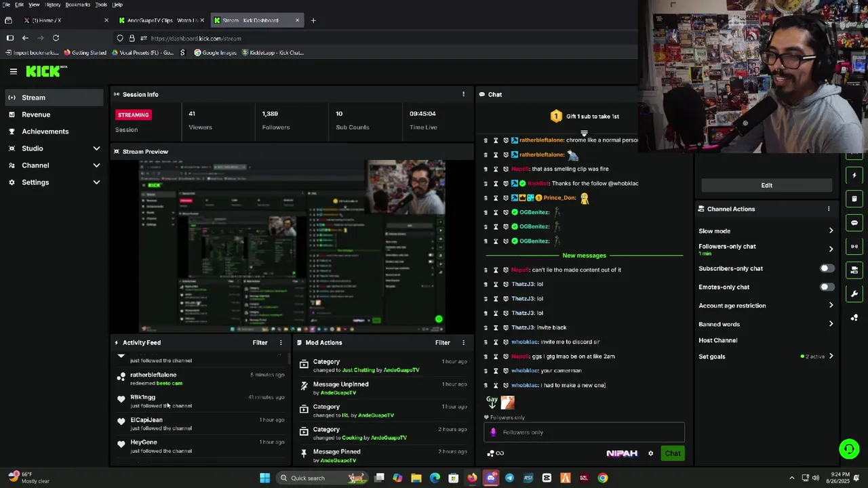This screenshot has height=488, width=868.
Task: Click the chat bubble sidebar icon
Action: [x=854, y=222]
